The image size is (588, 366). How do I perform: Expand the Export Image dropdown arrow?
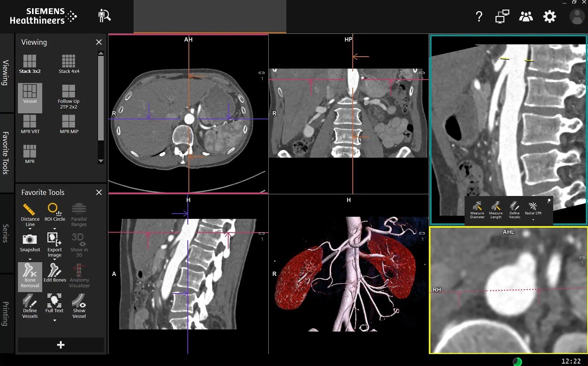tap(55, 259)
